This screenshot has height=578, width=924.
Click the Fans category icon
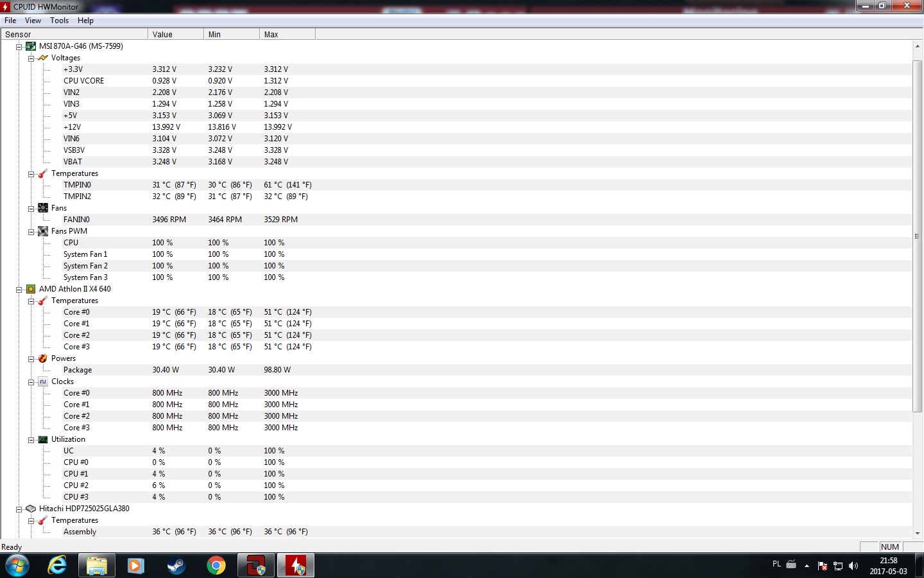click(x=43, y=208)
